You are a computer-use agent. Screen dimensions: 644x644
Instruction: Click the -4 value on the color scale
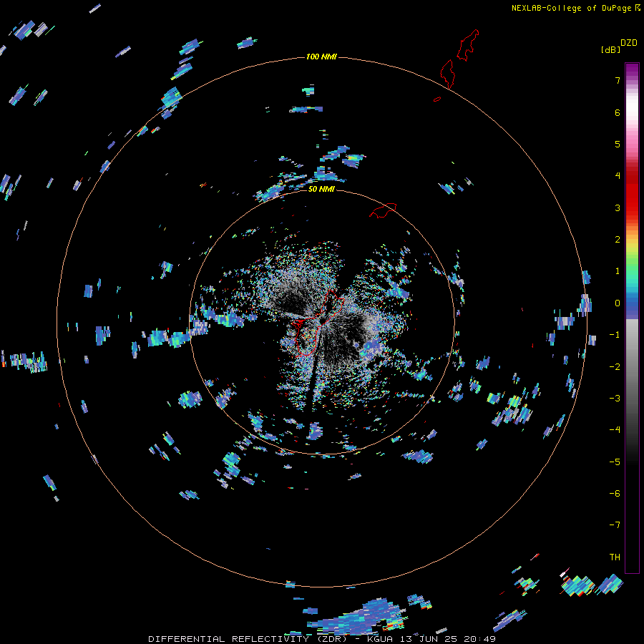(x=615, y=429)
